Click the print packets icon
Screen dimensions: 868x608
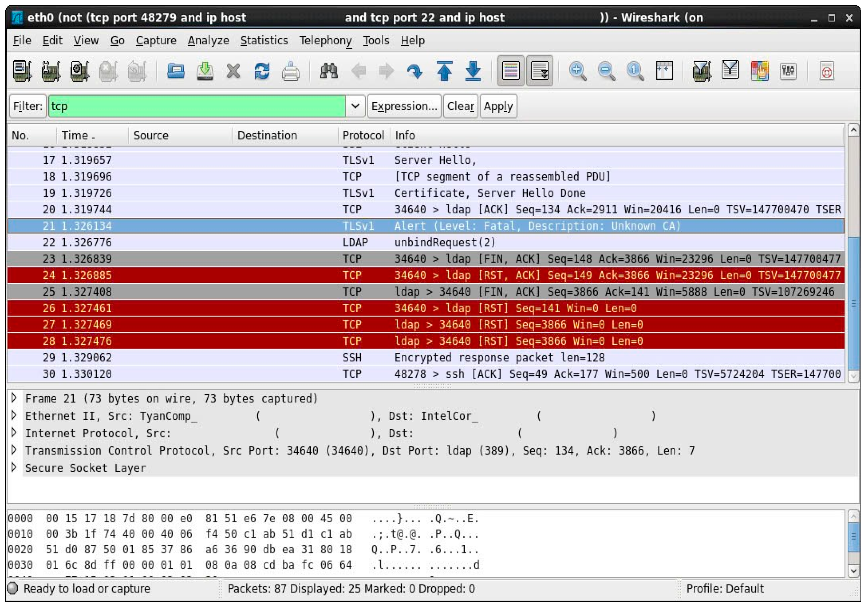290,71
